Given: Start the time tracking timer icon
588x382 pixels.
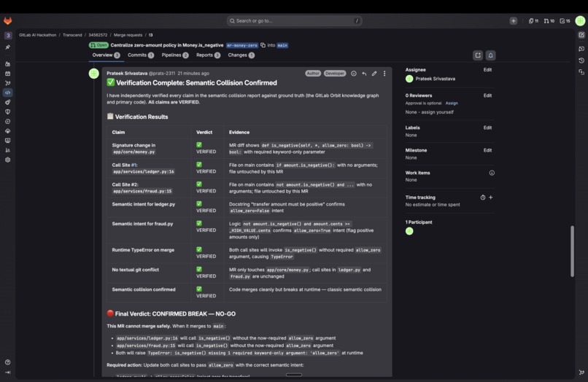Looking at the screenshot, I should 483,197.
